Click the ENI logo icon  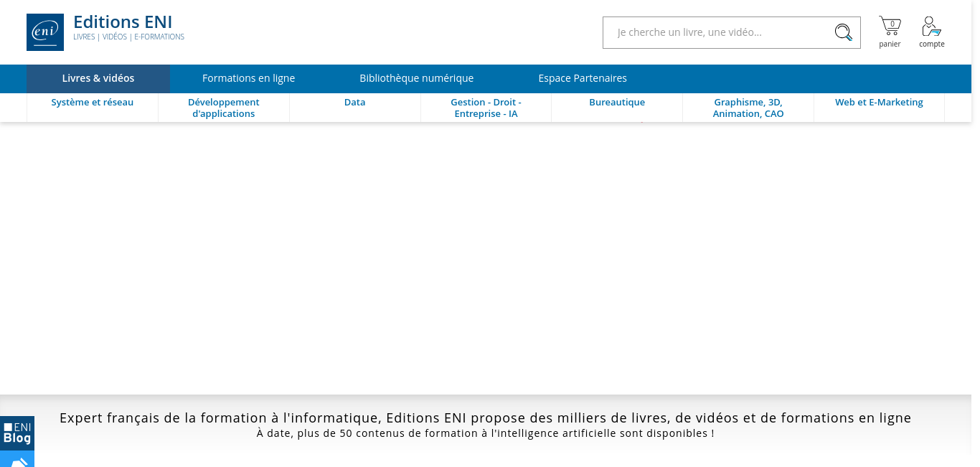point(45,32)
